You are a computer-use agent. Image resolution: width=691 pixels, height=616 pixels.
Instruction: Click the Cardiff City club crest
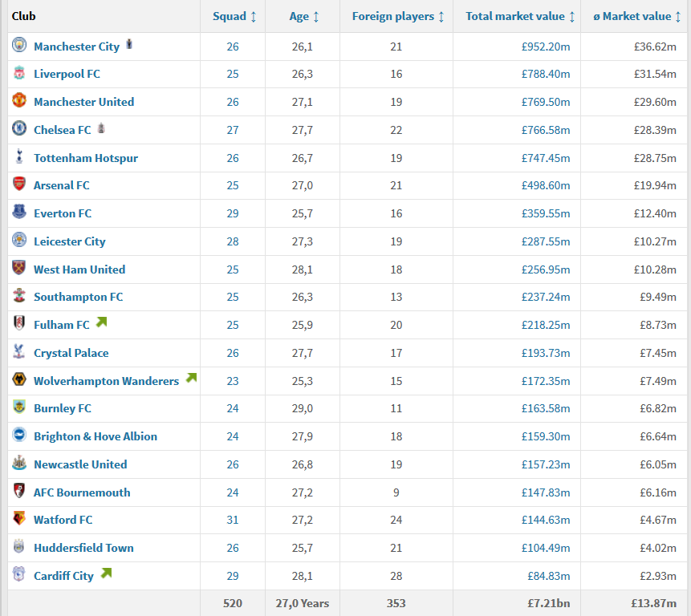coord(19,574)
